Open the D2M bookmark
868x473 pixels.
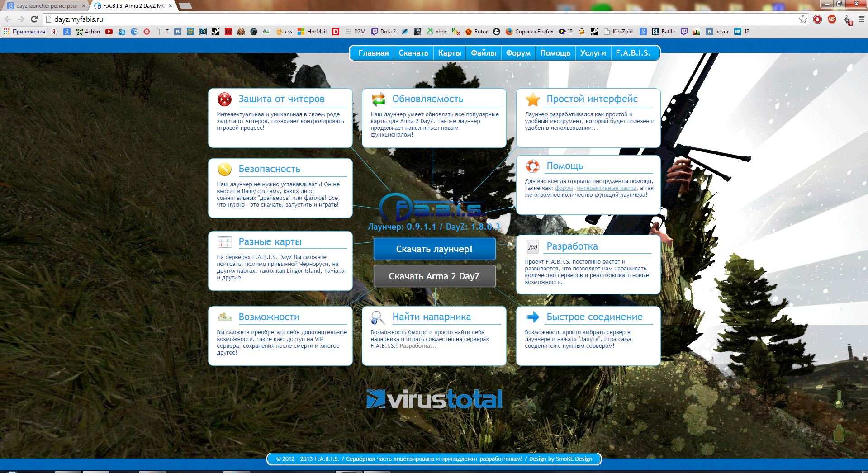(x=356, y=32)
